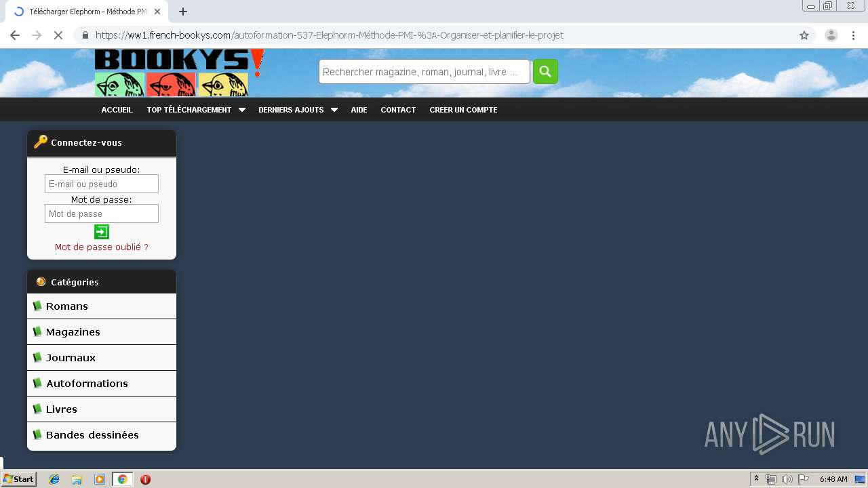Open a new browser tab
The height and width of the screenshot is (488, 868).
point(183,12)
